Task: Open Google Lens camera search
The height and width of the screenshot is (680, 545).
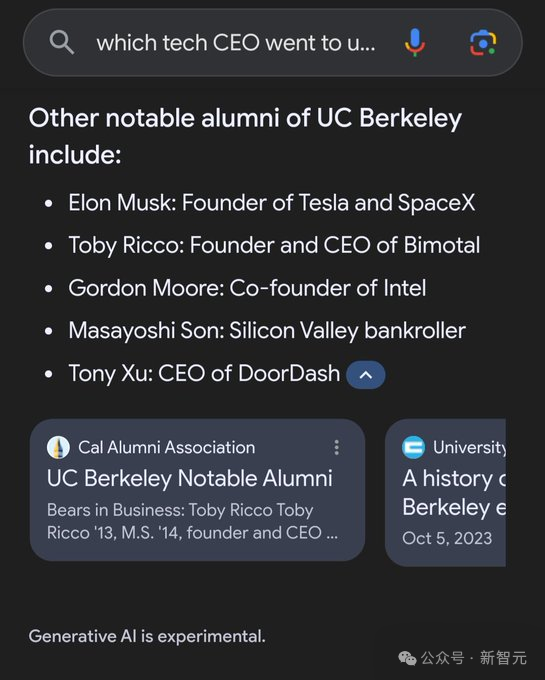Action: coord(483,43)
